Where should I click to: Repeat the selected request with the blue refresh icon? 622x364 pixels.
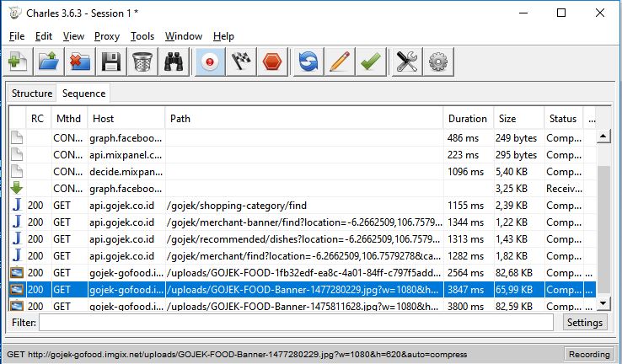pyautogui.click(x=308, y=62)
